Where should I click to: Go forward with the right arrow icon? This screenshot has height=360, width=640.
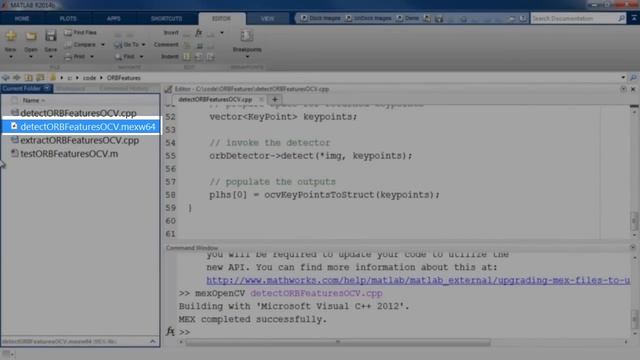click(17, 78)
